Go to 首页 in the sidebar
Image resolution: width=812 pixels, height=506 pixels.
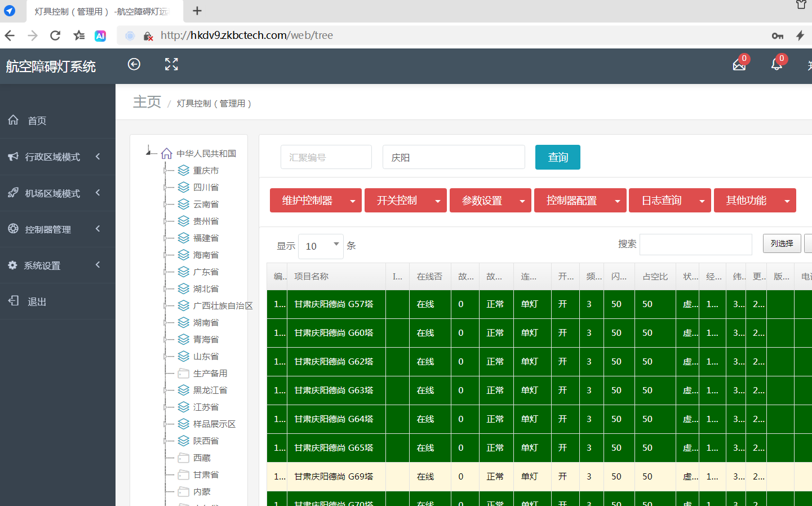37,121
